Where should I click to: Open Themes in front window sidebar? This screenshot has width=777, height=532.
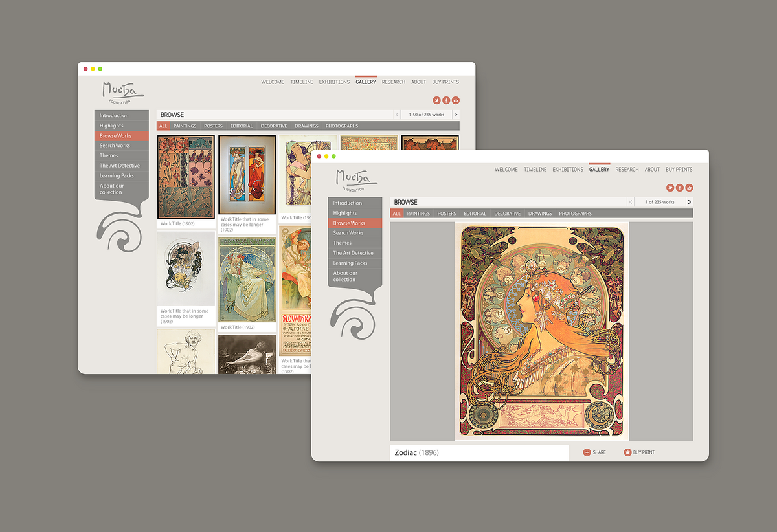point(355,243)
